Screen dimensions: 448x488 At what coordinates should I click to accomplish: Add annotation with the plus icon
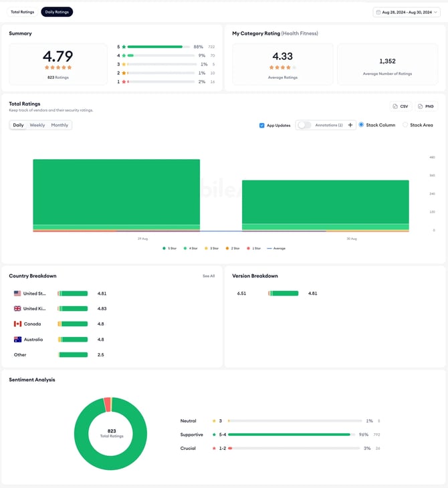[x=350, y=125]
